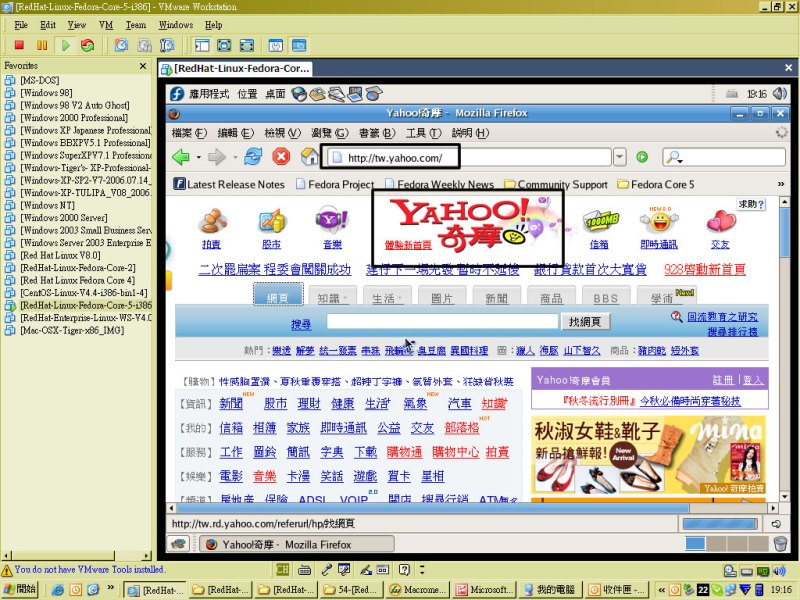Screen dimensions: 800x600
Task: Click the Yahoo friends (交友) hearts icon
Action: click(x=720, y=221)
